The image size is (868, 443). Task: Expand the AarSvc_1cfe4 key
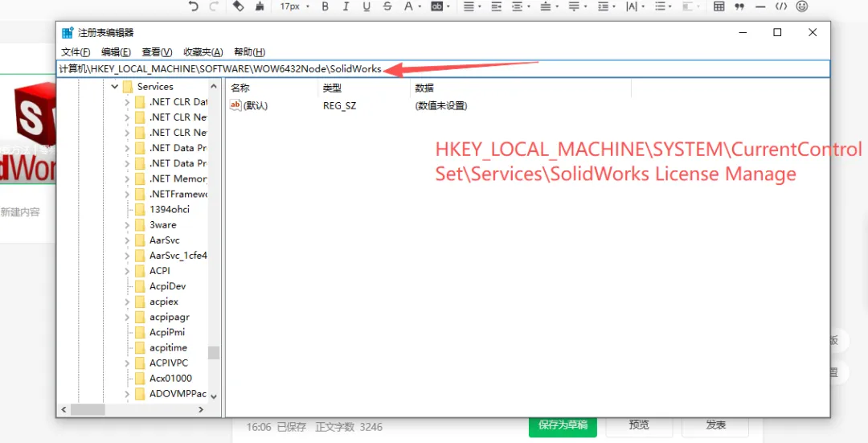coord(127,256)
